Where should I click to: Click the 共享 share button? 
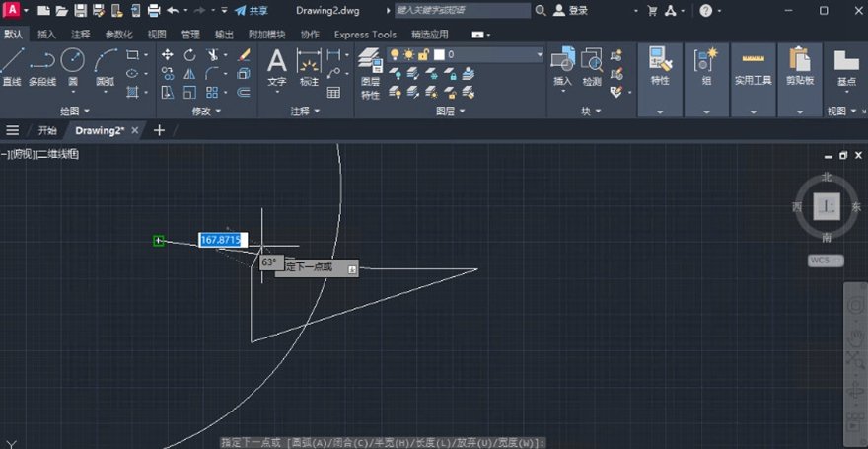tap(252, 11)
